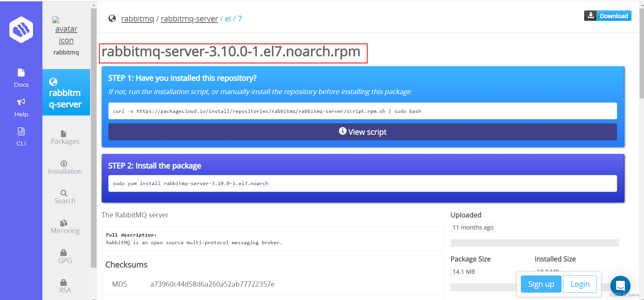
Task: Click the sidebar scrollbar
Action: point(94,138)
